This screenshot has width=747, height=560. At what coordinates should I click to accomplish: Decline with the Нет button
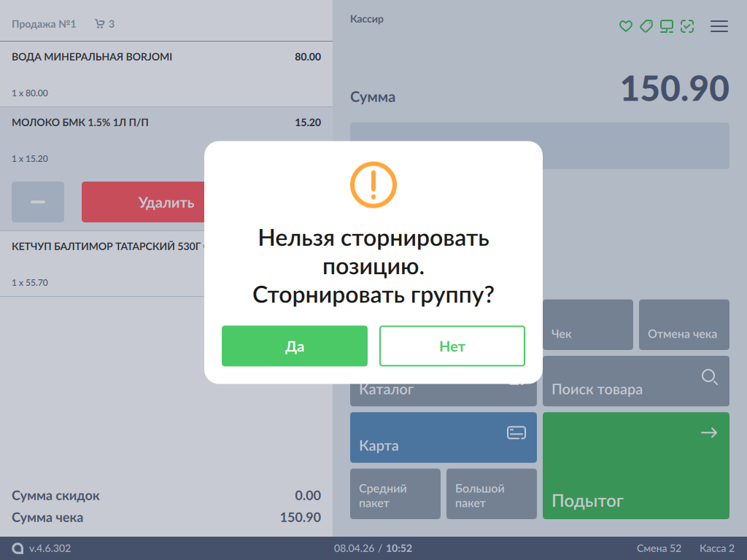[452, 346]
